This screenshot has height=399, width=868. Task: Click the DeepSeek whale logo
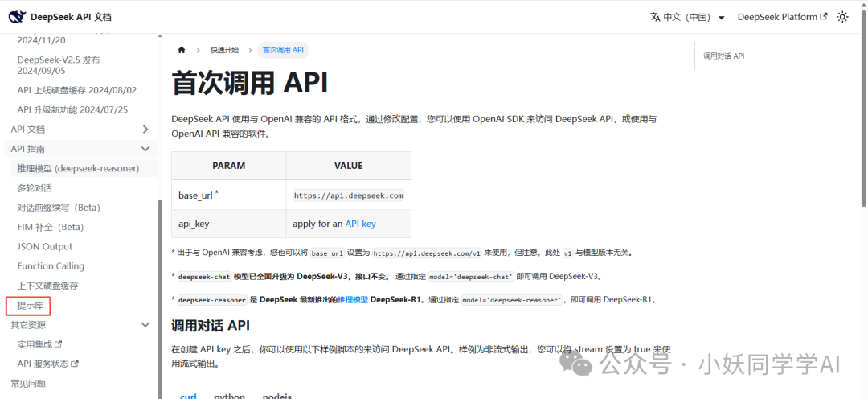[x=17, y=17]
